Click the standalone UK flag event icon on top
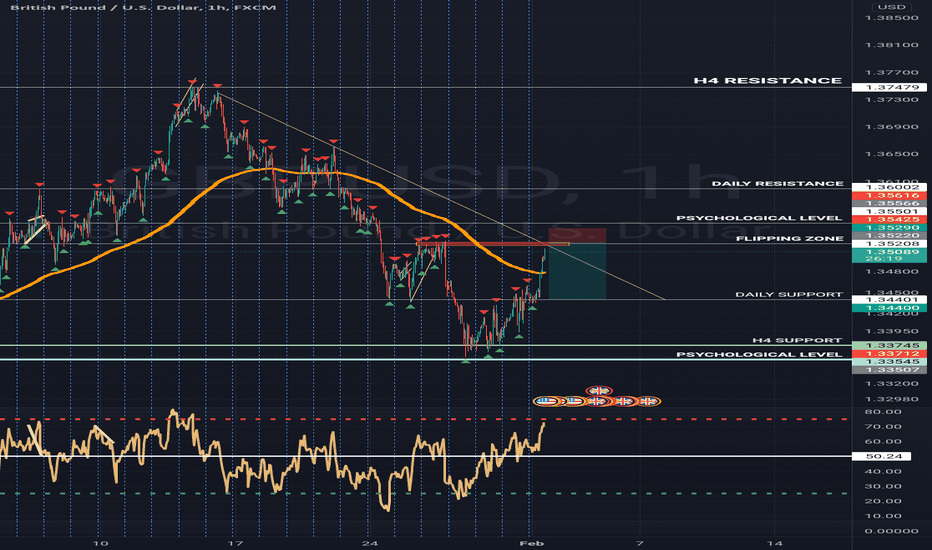 tap(599, 391)
